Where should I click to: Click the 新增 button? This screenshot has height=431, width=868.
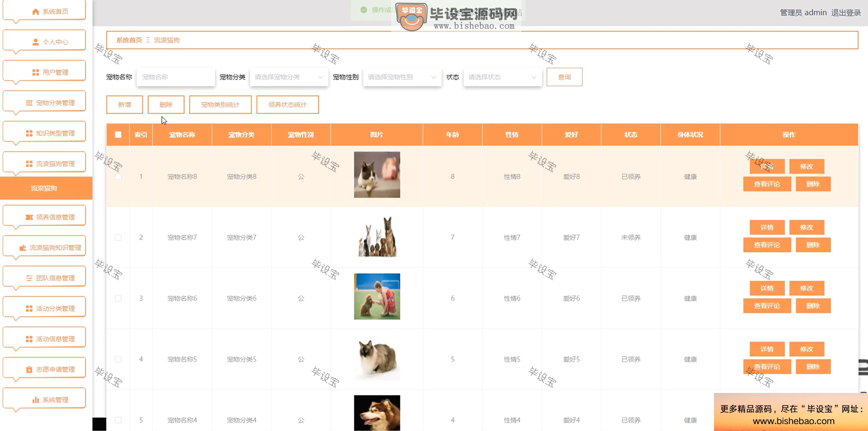point(124,105)
